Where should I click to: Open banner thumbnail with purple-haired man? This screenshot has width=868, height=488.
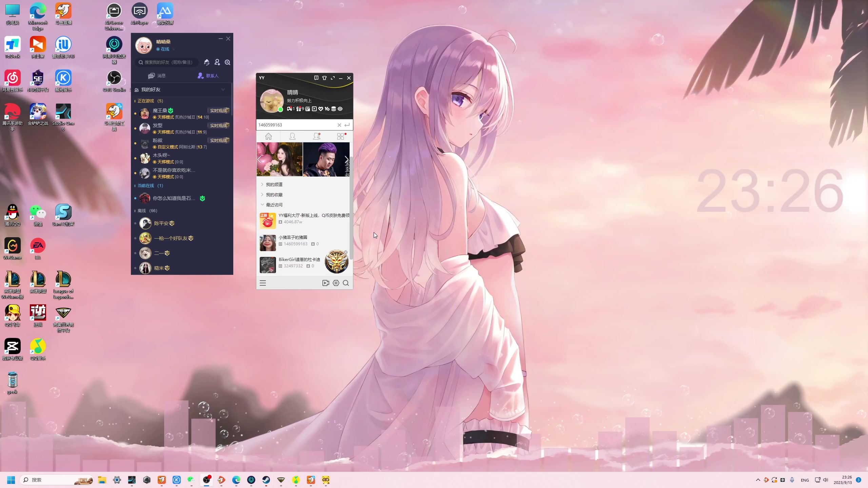point(326,159)
